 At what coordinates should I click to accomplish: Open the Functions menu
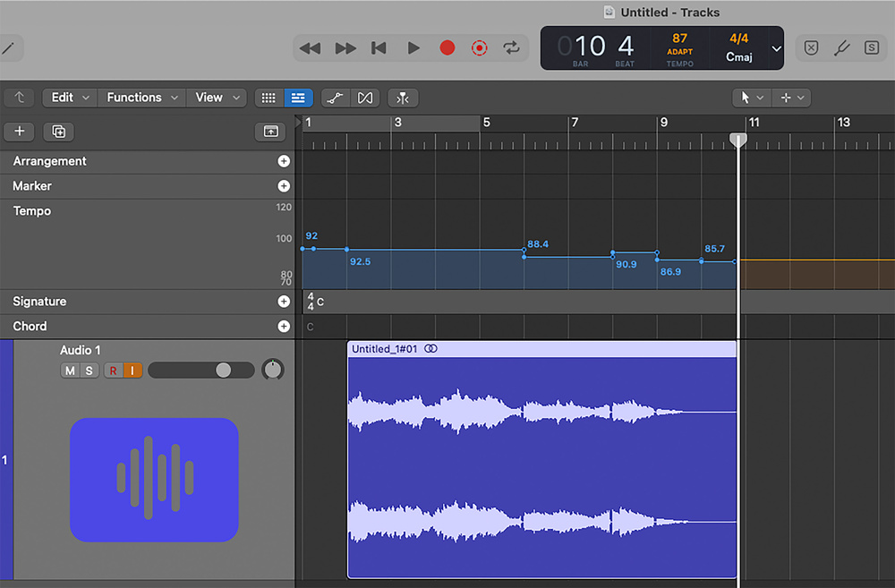[x=141, y=98]
